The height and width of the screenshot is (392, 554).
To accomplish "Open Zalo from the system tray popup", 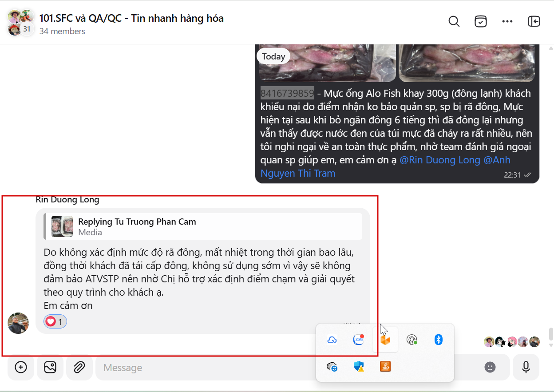I will pos(358,340).
